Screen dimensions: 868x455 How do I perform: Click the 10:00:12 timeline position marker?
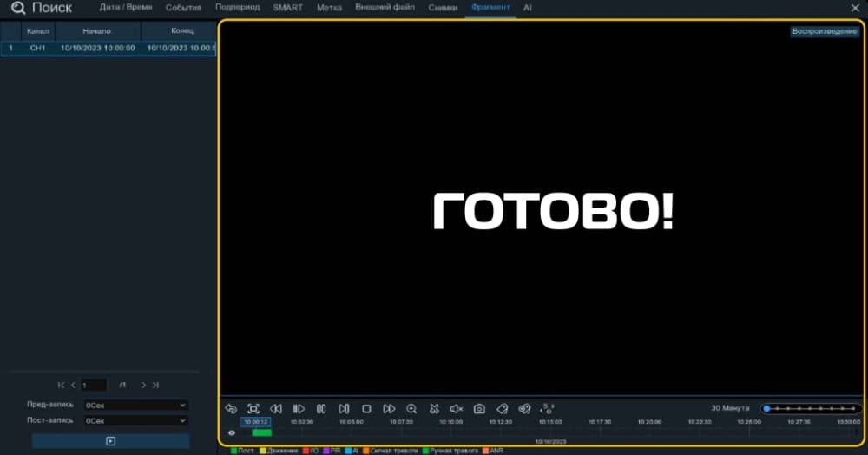click(256, 422)
